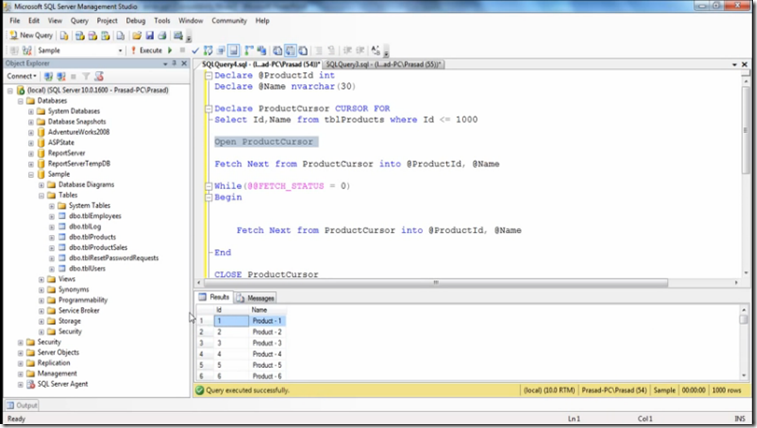Click the Comment out selected lines icon

(x=318, y=50)
